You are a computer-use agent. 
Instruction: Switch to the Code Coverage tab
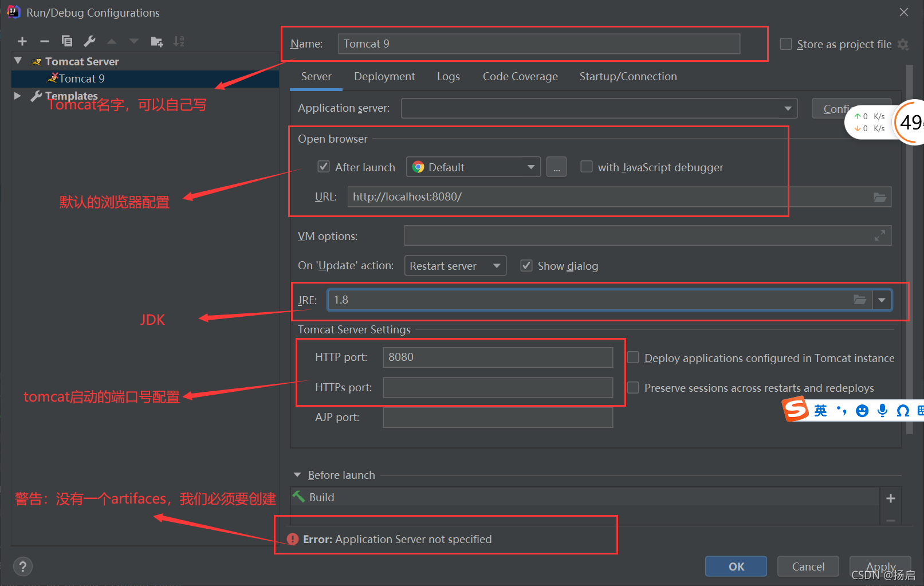[x=520, y=76]
